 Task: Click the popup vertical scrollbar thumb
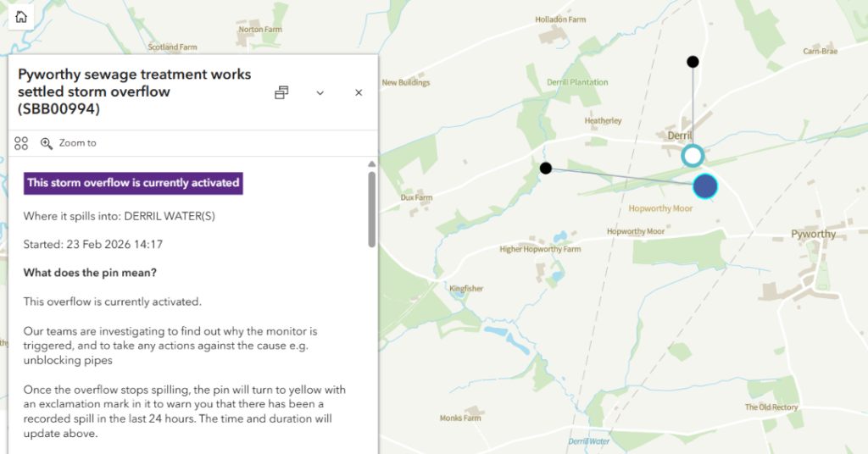[371, 208]
